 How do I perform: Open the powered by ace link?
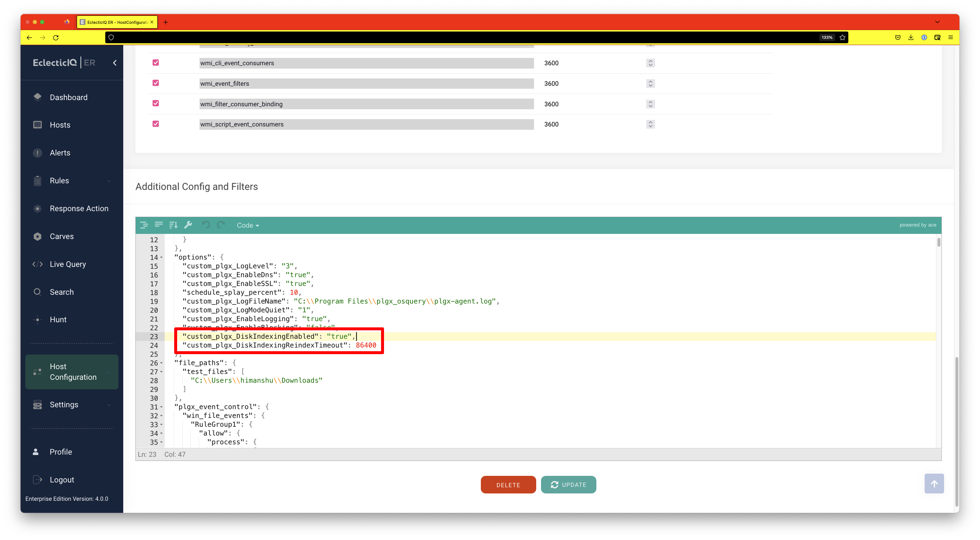tap(918, 225)
